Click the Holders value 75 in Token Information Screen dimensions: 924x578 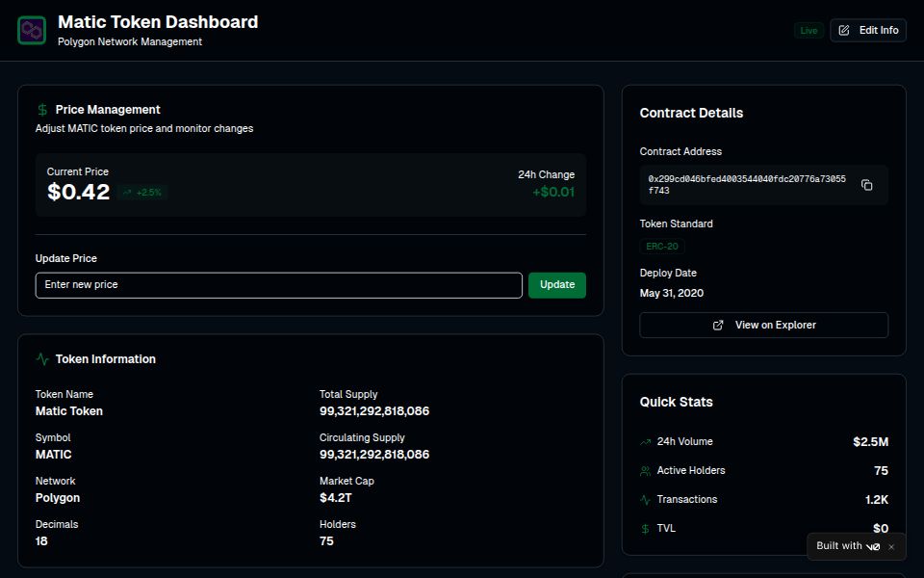(326, 541)
